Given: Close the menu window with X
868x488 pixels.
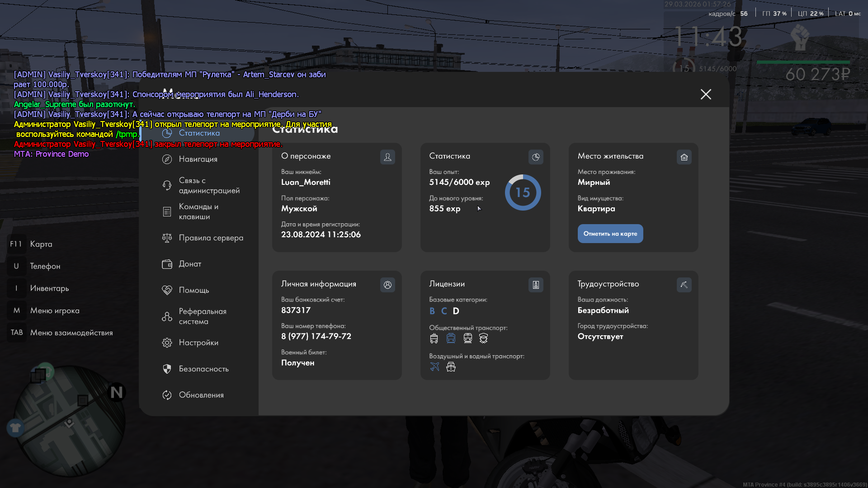Looking at the screenshot, I should [706, 94].
